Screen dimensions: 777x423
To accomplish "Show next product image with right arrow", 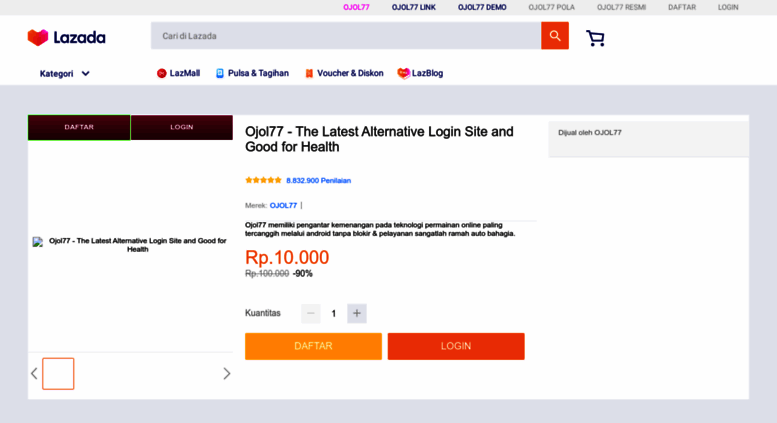I will tap(226, 373).
